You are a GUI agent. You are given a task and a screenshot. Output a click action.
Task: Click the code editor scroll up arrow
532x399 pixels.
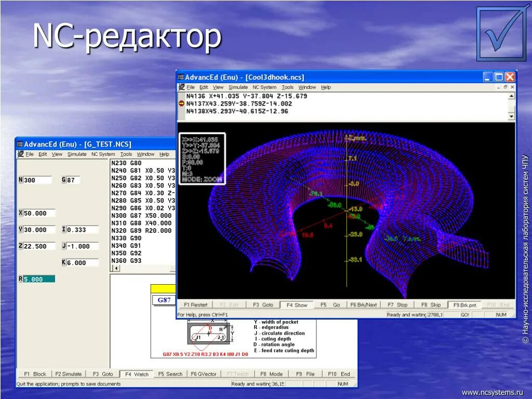(x=511, y=96)
